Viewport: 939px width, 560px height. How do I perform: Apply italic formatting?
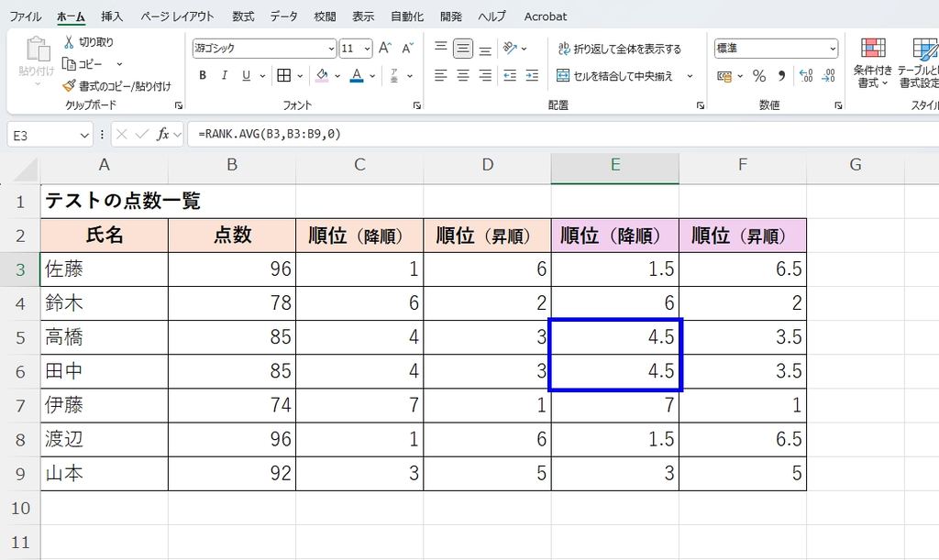pos(223,75)
